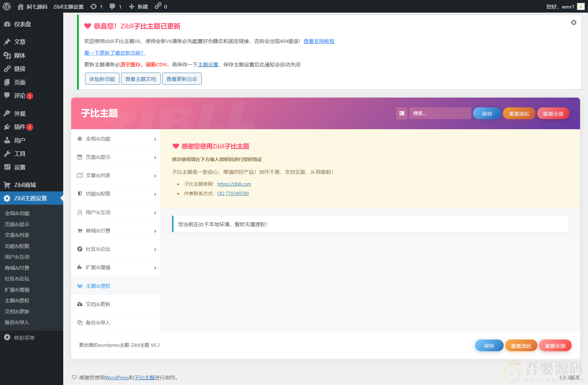Click the bottom 重置全部 button
Screen dimensions: 588x385
[x=555, y=346]
